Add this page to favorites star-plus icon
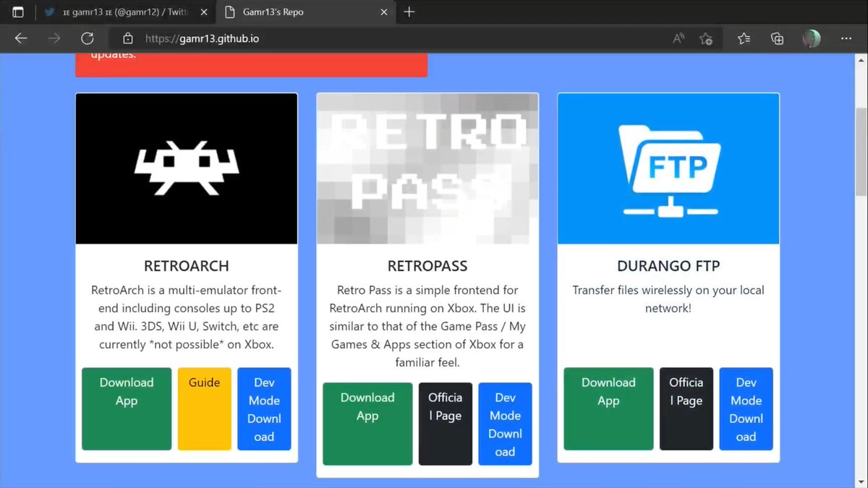The height and width of the screenshot is (488, 868). 707,38
